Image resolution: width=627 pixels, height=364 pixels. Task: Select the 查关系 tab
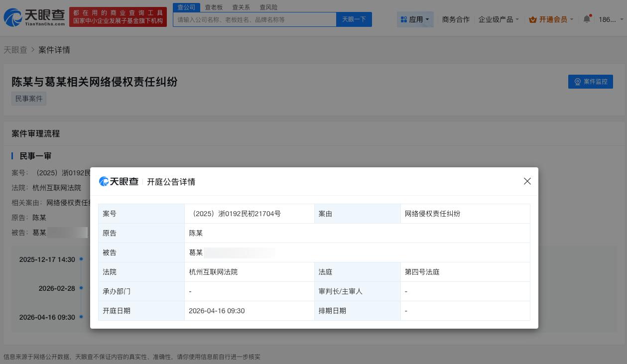pos(241,7)
